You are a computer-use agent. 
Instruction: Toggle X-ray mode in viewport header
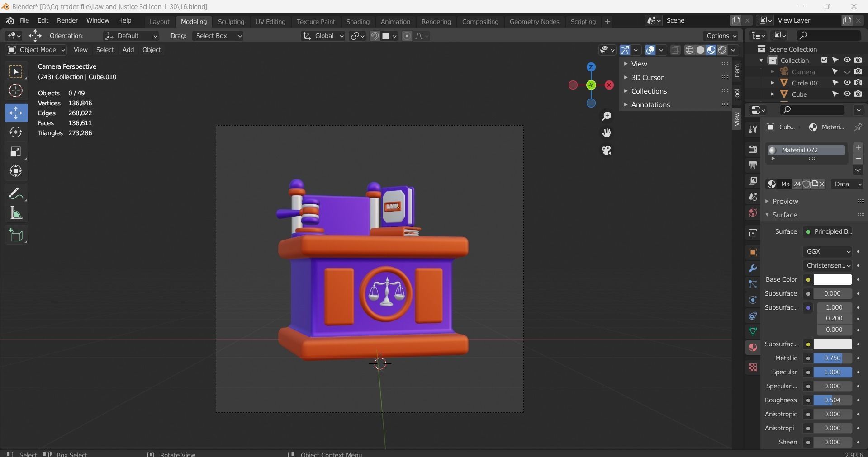point(675,50)
